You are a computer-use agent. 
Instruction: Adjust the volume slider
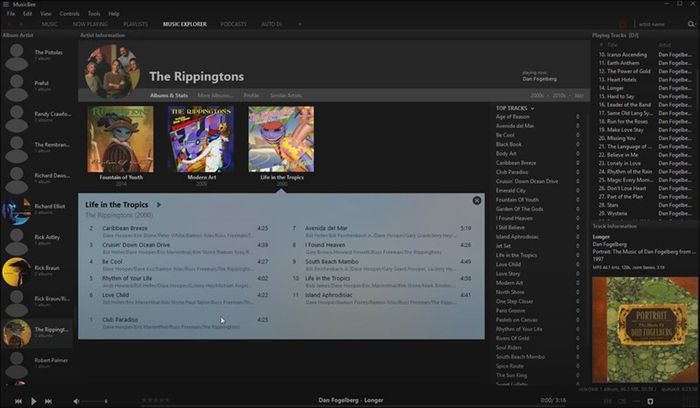click(95, 401)
